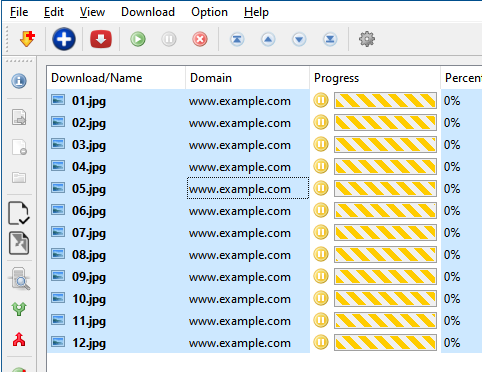Click the paused status icon for 06.jpg

[321, 210]
